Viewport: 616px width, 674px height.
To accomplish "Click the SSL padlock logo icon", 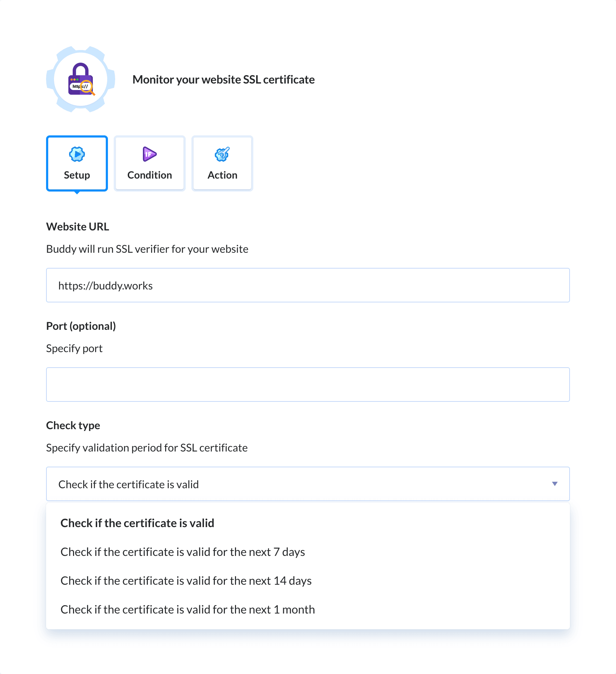I will point(81,79).
